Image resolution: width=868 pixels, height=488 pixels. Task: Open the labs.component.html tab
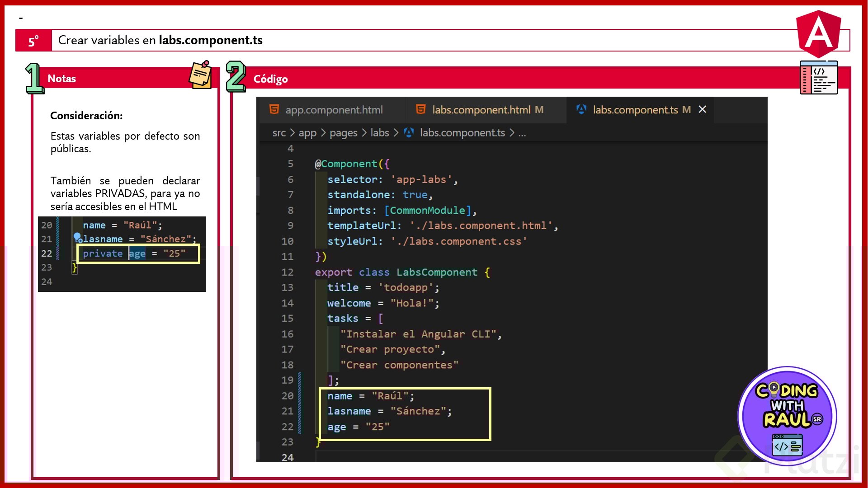coord(481,110)
